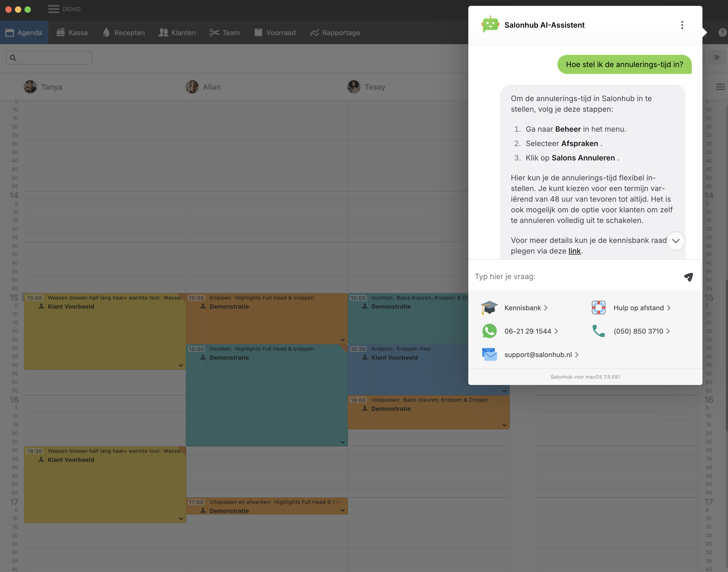Click the send message paper plane icon
This screenshot has width=728, height=572.
coord(688,277)
